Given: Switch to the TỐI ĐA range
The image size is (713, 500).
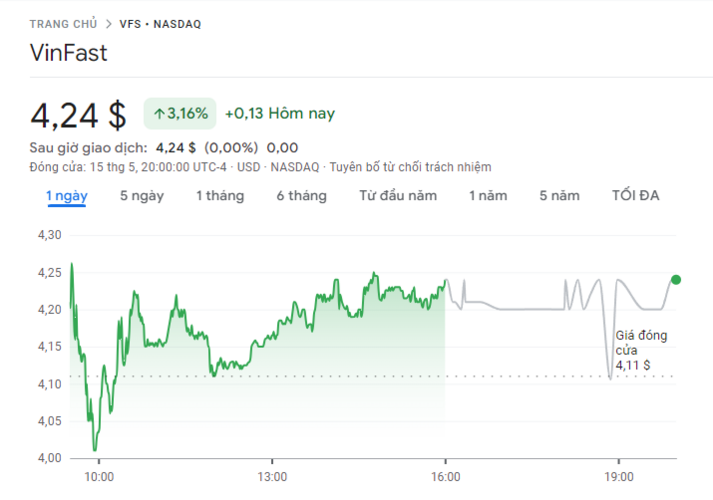Looking at the screenshot, I should point(636,196).
